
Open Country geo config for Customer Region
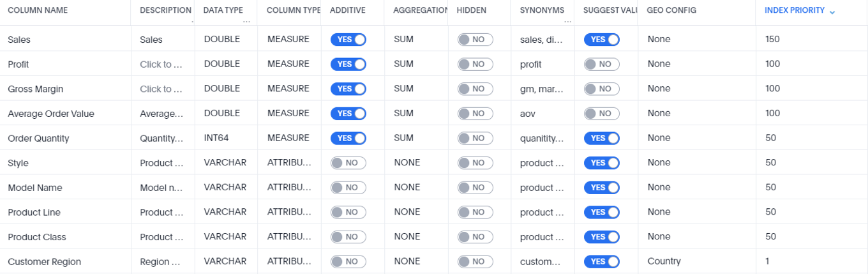point(664,261)
